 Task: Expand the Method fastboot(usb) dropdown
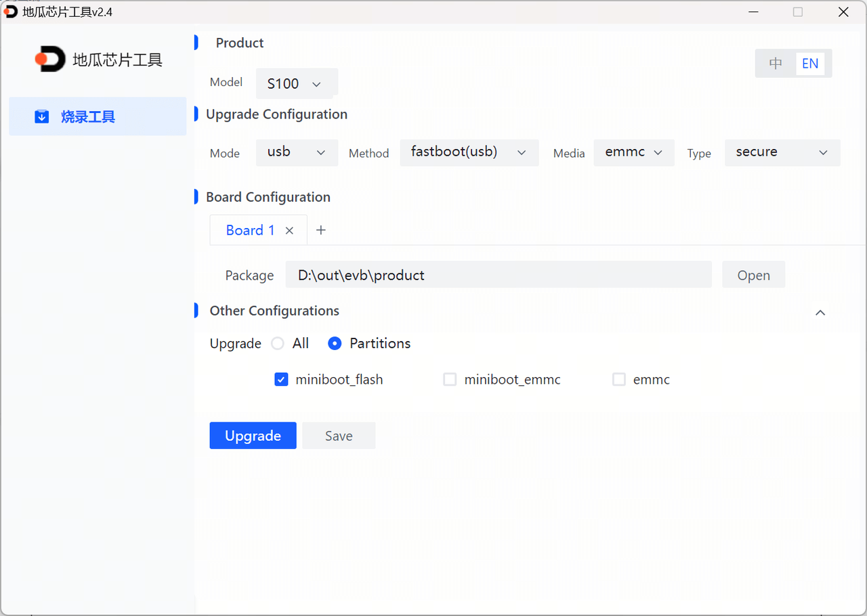click(469, 152)
